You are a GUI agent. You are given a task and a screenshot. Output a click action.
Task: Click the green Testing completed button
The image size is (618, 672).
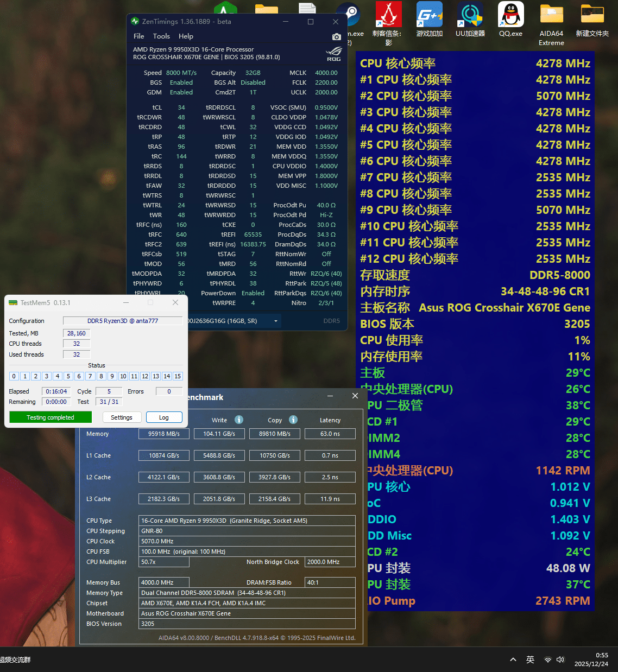51,417
